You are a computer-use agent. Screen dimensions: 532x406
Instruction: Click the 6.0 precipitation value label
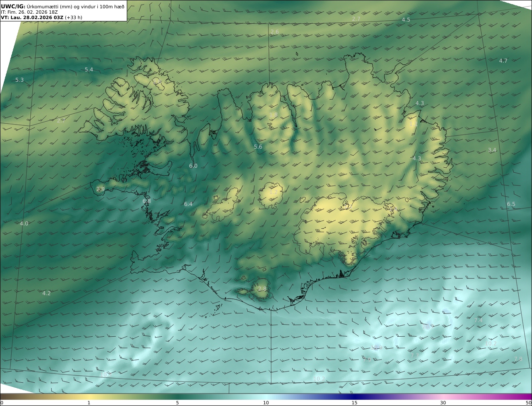tap(193, 166)
